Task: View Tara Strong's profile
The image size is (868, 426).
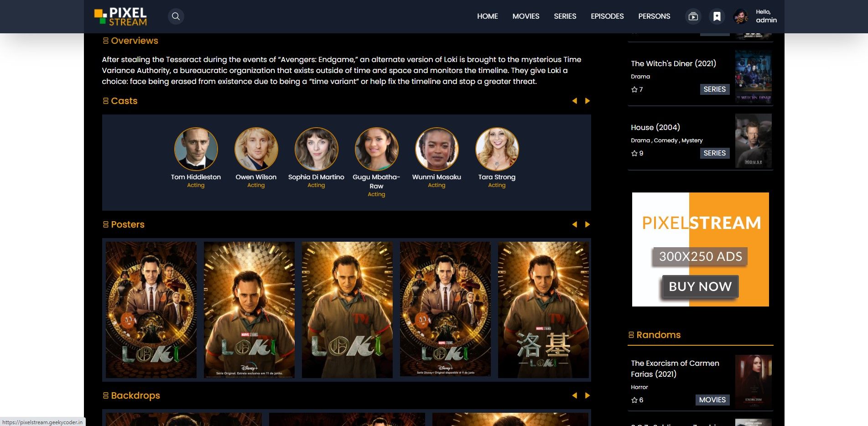Action: 497,177
